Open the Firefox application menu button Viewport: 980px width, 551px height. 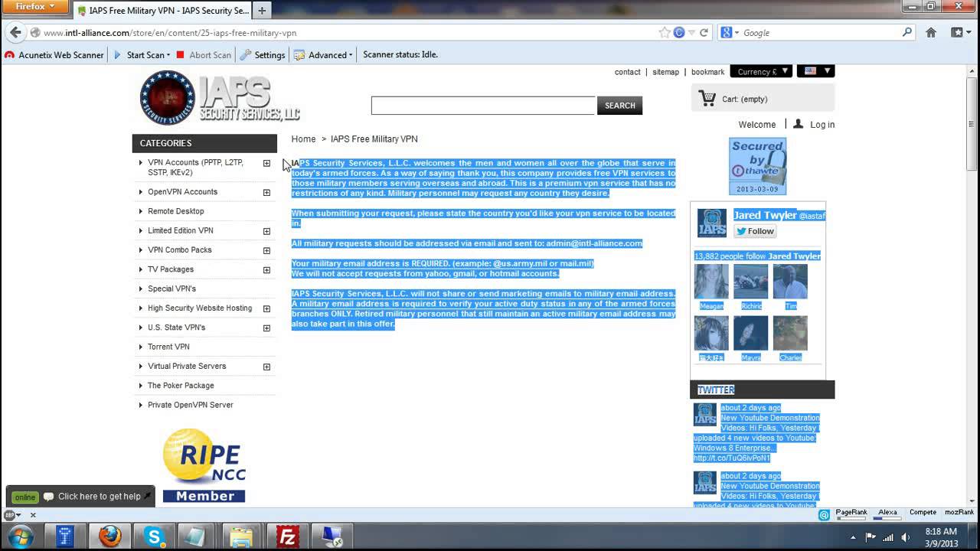(35, 7)
